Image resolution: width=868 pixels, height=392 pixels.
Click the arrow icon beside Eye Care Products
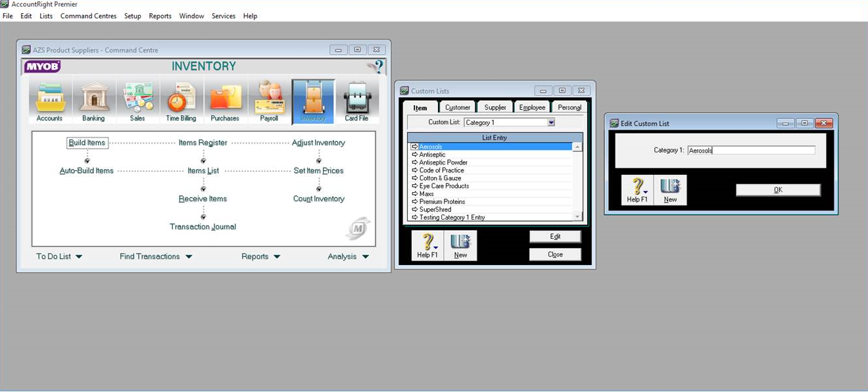[x=414, y=186]
